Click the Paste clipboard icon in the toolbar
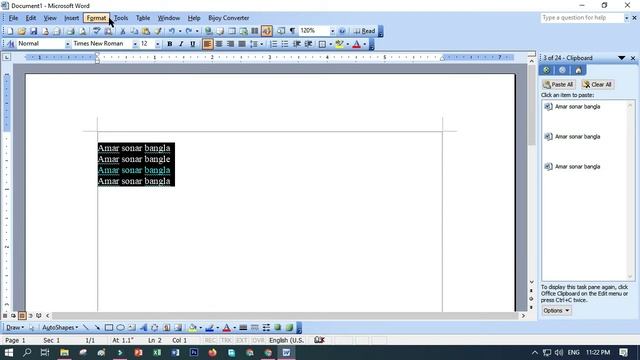The width and height of the screenshot is (640, 360). pos(146,31)
